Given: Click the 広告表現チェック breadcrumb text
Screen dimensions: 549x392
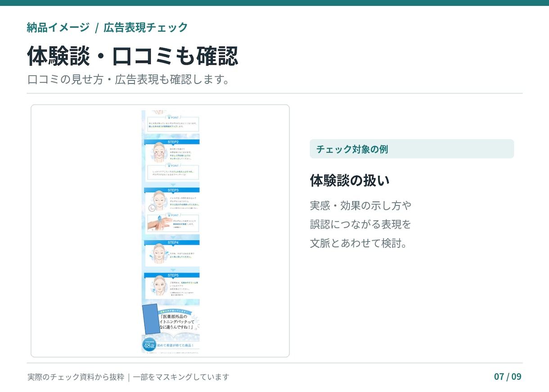Looking at the screenshot, I should [145, 27].
